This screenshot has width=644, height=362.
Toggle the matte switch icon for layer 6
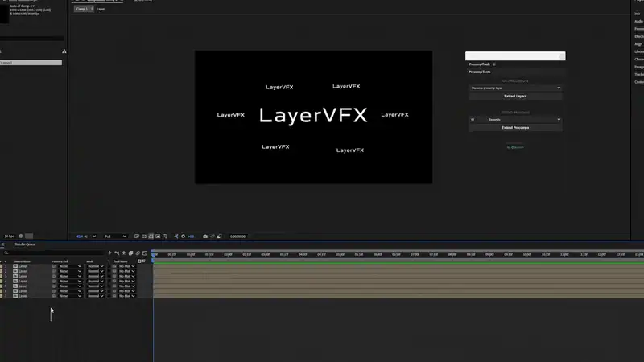(x=114, y=291)
